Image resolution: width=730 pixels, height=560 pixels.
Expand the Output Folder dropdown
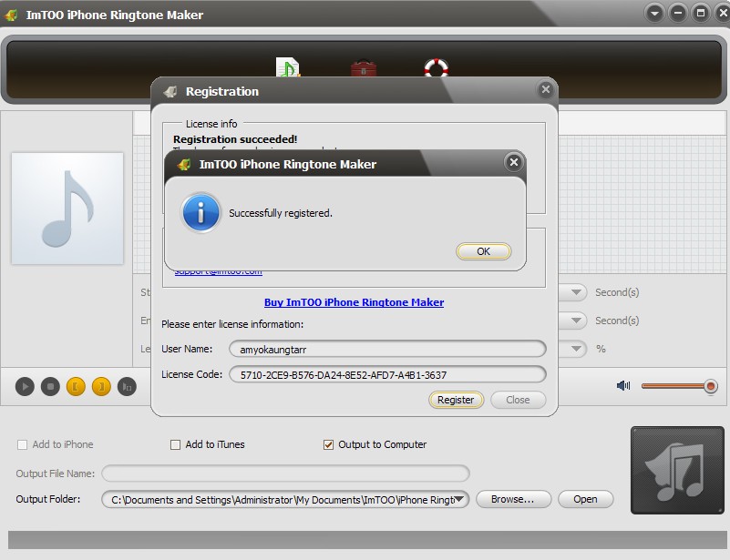[x=459, y=499]
